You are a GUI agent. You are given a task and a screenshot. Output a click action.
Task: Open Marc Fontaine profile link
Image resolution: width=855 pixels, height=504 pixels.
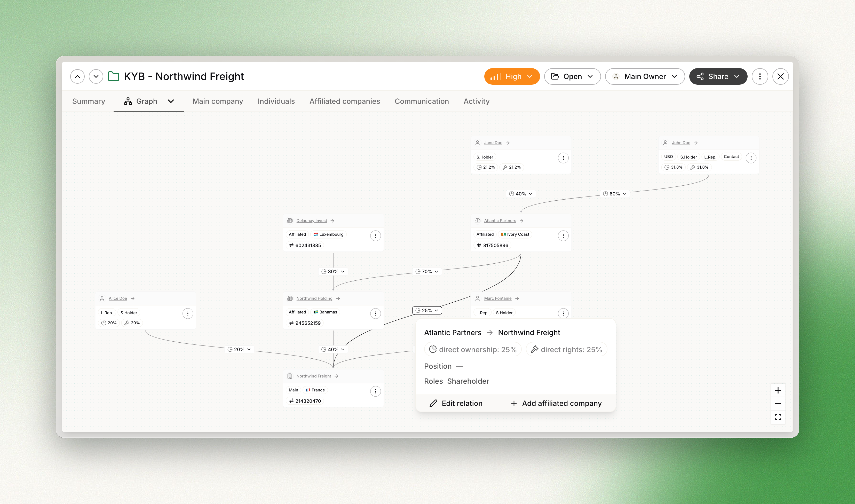(497, 298)
